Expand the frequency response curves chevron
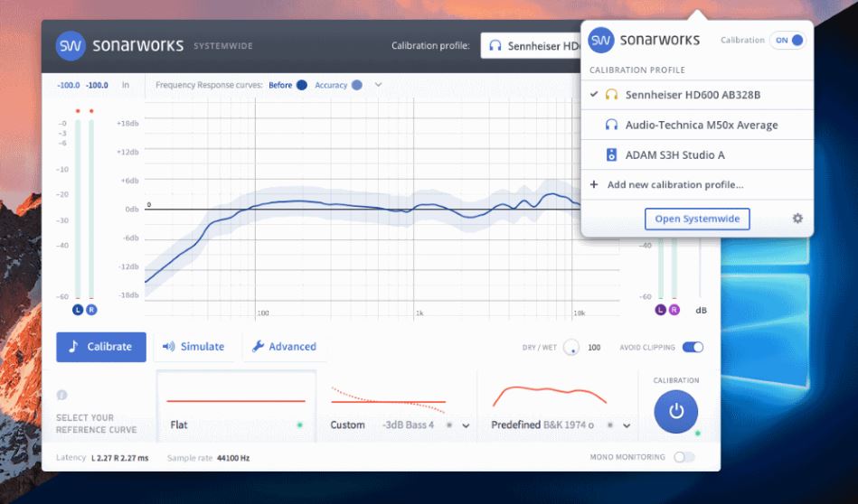The height and width of the screenshot is (504, 858). (378, 85)
